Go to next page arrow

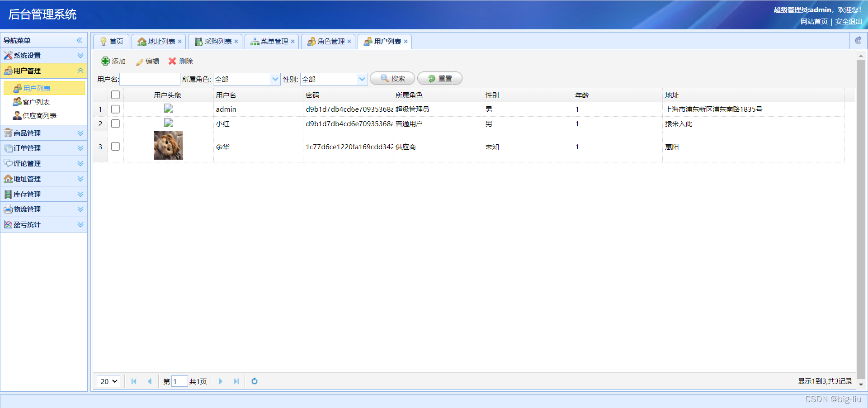(x=221, y=381)
